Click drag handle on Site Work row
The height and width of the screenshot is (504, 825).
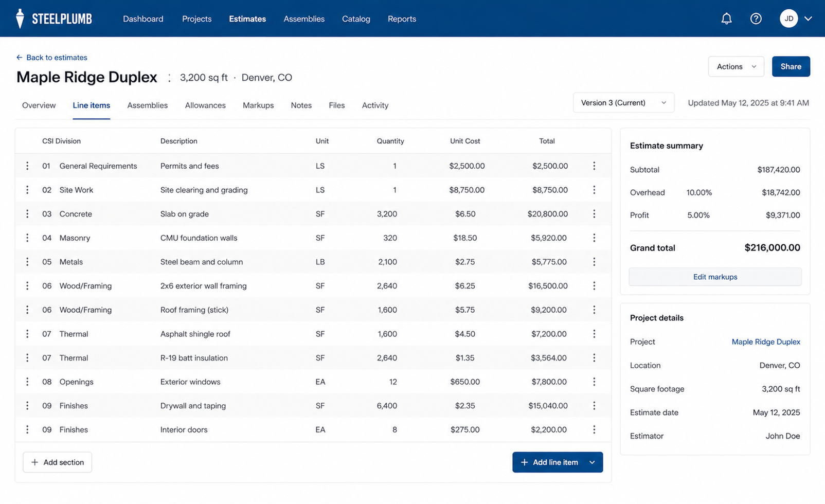coord(27,190)
